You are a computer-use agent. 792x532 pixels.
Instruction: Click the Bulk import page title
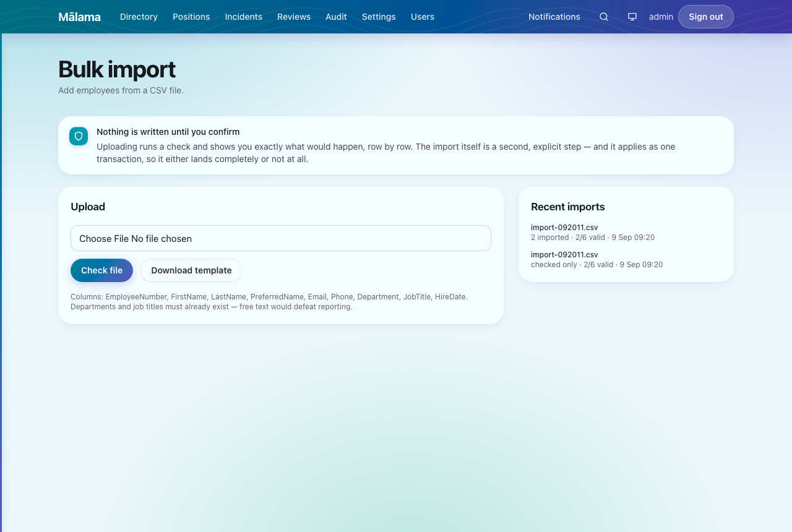(117, 69)
